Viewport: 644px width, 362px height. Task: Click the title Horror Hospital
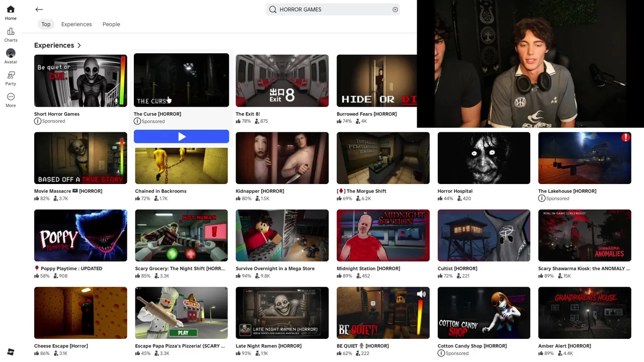coord(455,191)
